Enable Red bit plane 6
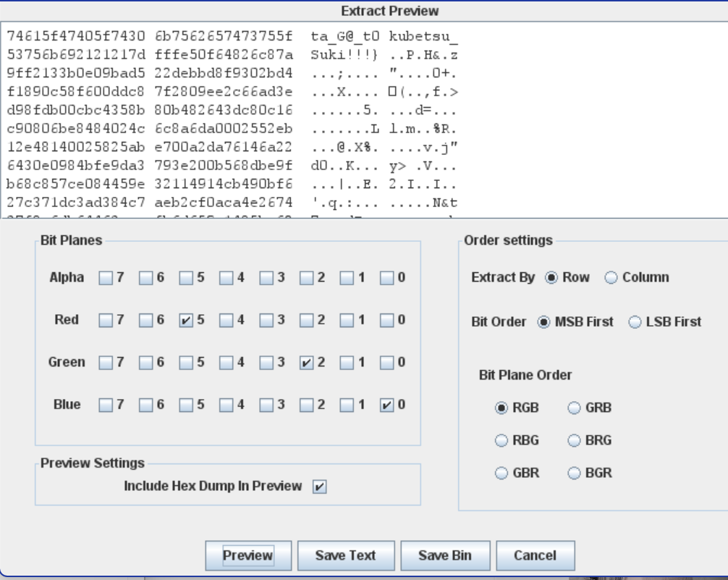This screenshot has height=580, width=728. pos(145,320)
